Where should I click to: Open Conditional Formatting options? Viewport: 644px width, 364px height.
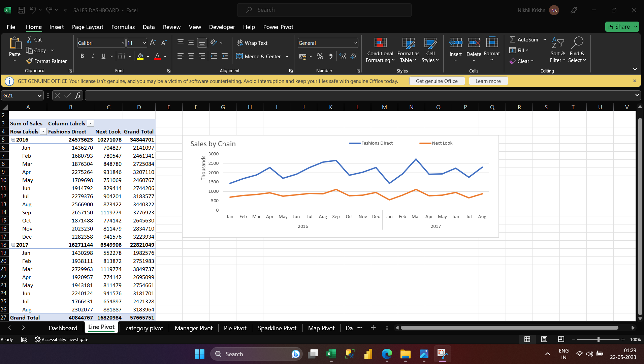coord(380,50)
